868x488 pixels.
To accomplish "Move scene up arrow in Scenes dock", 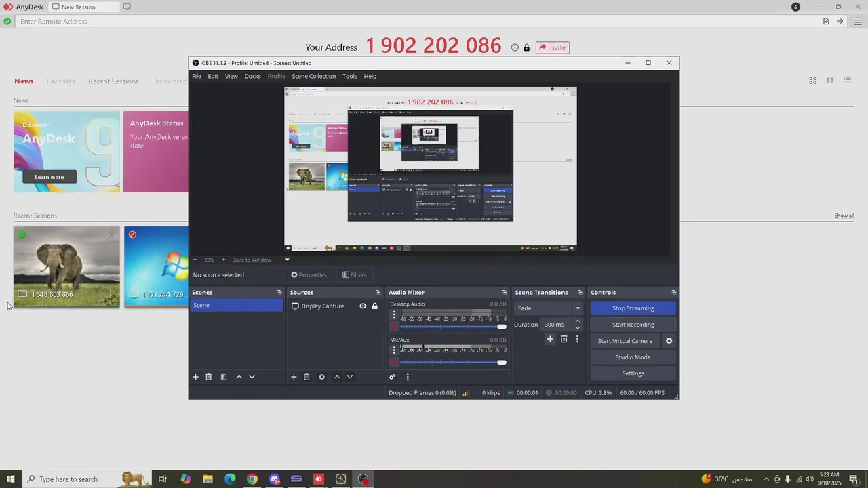I will (x=239, y=377).
